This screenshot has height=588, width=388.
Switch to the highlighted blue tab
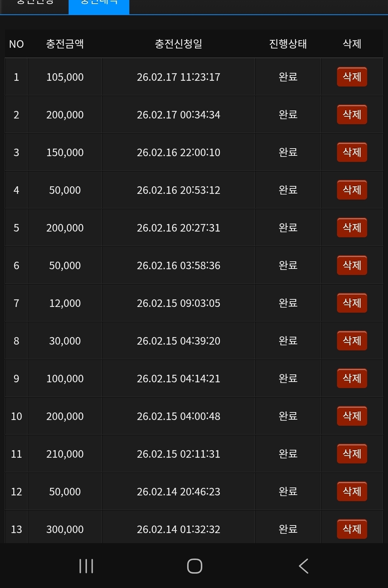(x=99, y=4)
